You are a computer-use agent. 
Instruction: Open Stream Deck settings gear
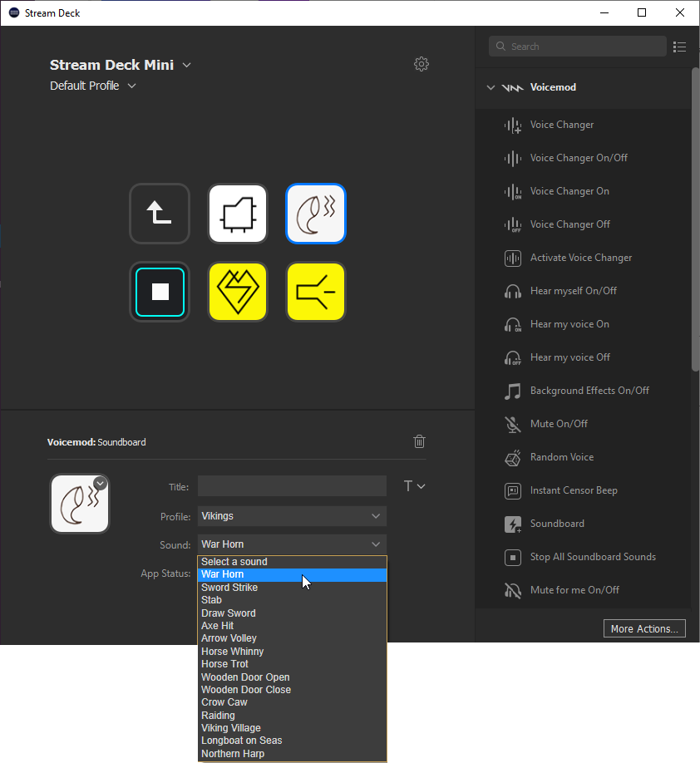pos(421,64)
